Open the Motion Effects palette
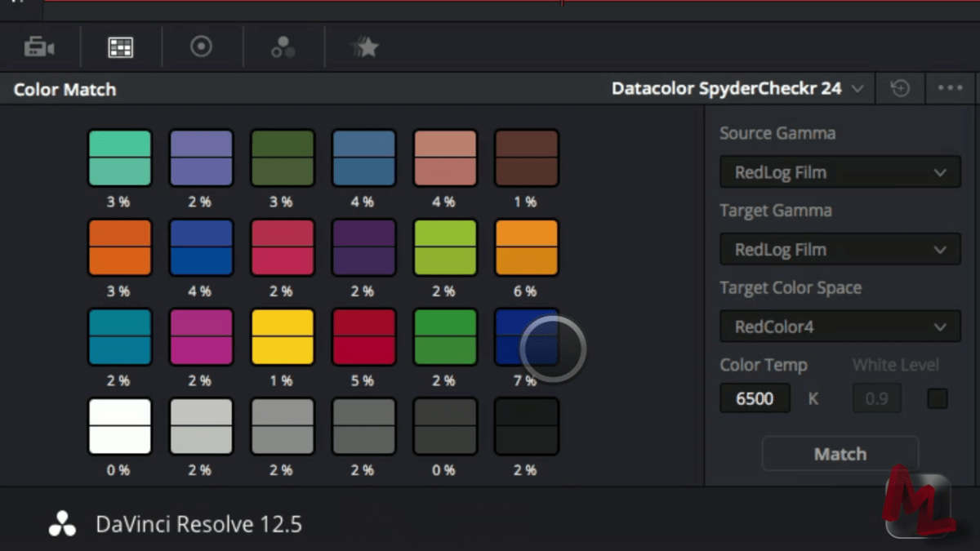The image size is (980, 551). (365, 47)
